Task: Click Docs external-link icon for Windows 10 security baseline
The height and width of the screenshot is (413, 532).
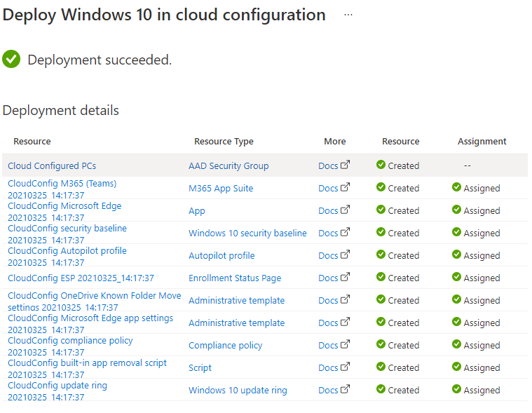Action: pos(345,232)
